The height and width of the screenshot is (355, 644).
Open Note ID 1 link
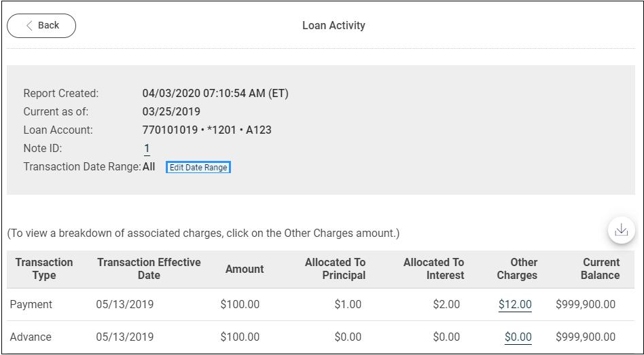147,149
